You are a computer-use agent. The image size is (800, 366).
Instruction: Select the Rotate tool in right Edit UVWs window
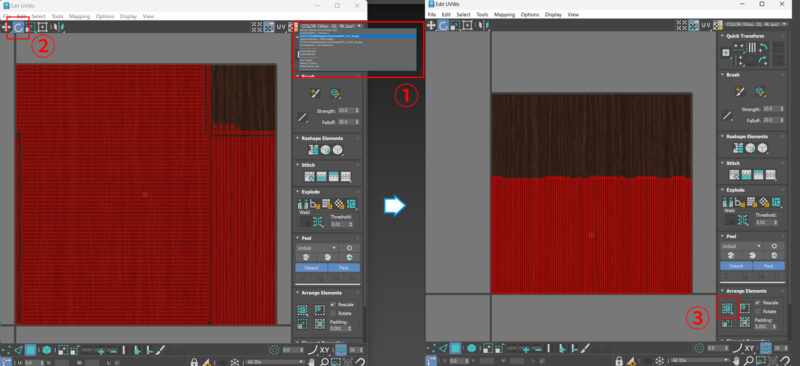click(443, 25)
